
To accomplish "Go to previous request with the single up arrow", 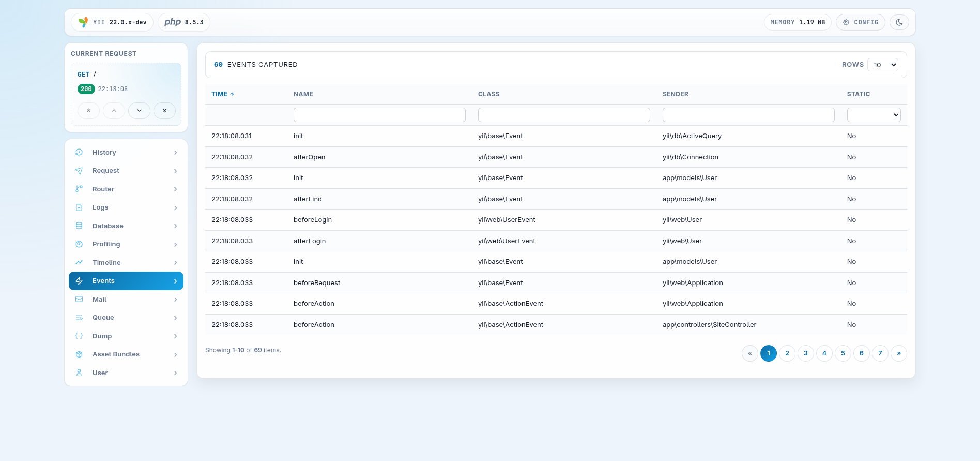I will coord(114,111).
